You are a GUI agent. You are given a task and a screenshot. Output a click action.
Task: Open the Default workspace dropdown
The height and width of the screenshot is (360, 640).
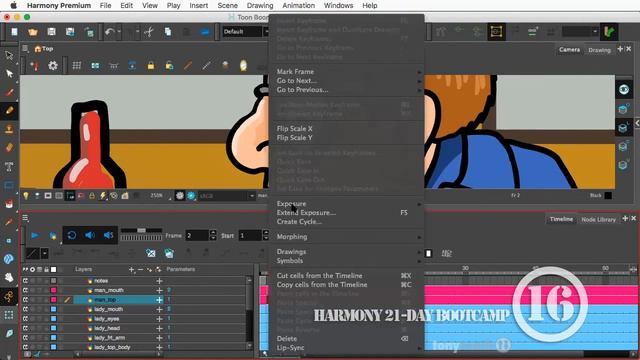click(x=245, y=31)
